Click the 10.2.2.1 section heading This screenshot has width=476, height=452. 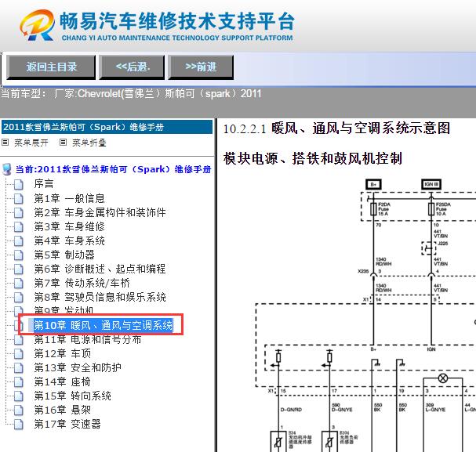click(336, 128)
